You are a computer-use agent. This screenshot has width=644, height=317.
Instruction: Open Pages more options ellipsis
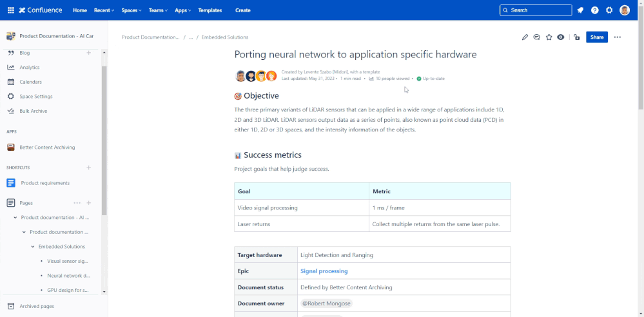pyautogui.click(x=77, y=203)
